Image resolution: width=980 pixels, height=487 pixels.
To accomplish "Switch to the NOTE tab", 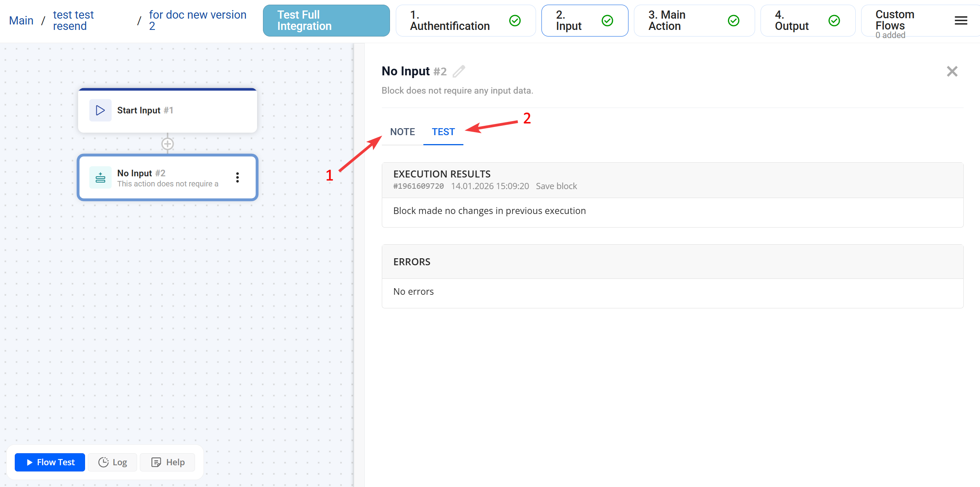I will (x=402, y=132).
